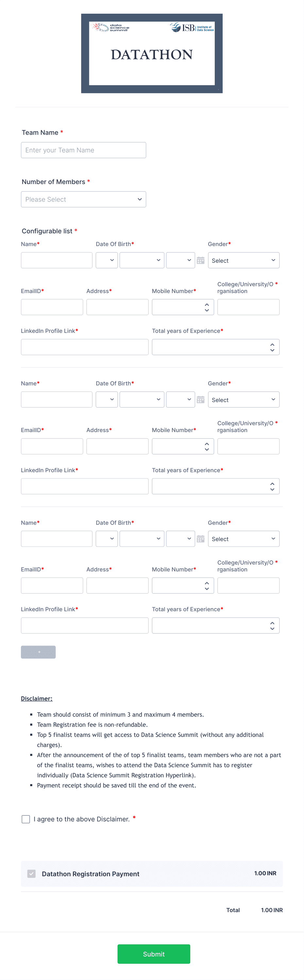Click third member's Total years of Experience stepper
This screenshot has width=304, height=980.
(272, 626)
